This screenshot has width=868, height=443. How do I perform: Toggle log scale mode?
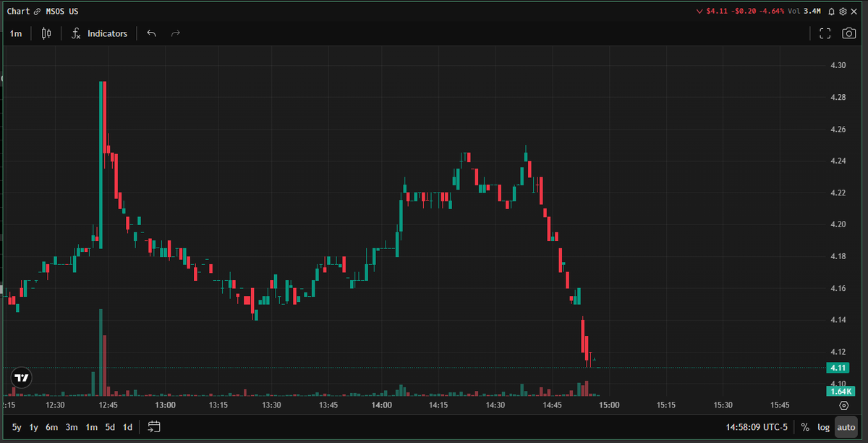(824, 427)
